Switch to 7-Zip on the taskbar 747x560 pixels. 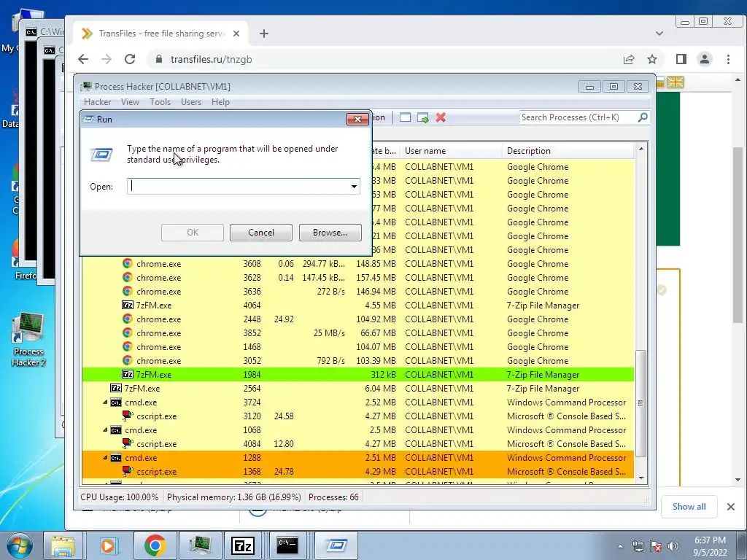tap(242, 545)
